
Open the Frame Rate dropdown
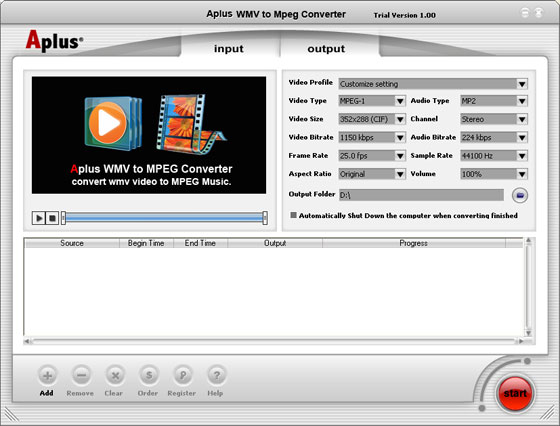point(400,156)
